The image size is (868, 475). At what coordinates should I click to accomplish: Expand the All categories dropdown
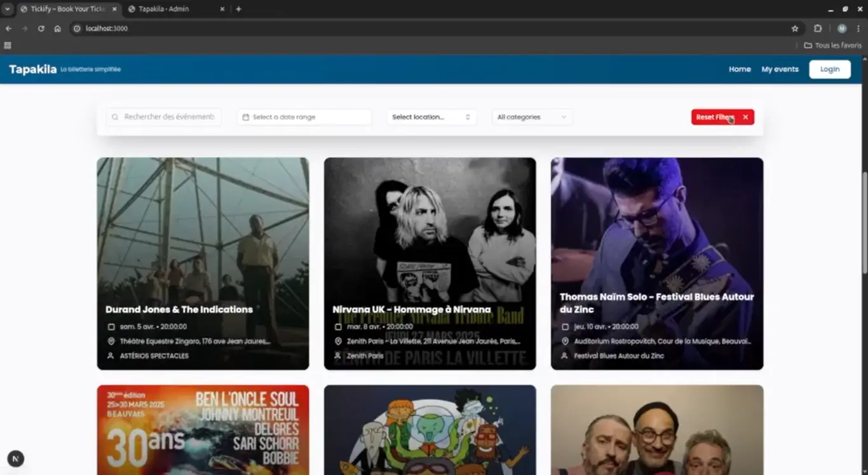click(x=532, y=117)
